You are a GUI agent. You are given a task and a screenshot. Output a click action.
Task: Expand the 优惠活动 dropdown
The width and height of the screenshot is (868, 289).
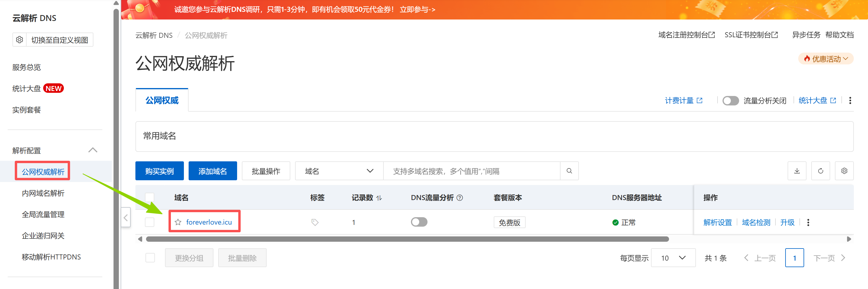coord(825,59)
